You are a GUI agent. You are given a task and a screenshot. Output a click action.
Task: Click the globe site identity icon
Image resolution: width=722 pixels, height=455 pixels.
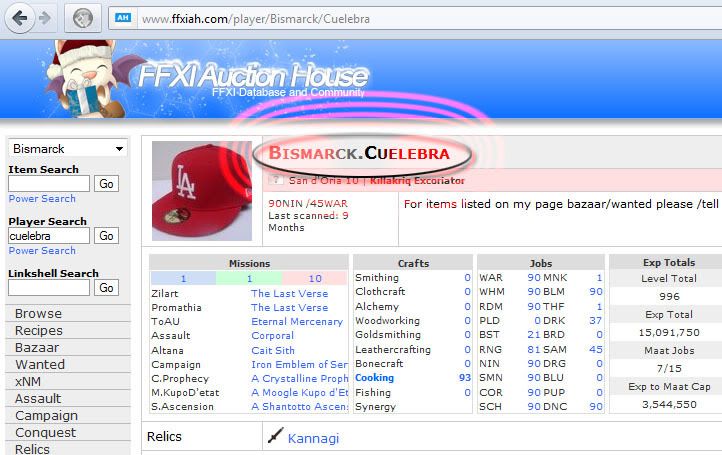click(83, 17)
